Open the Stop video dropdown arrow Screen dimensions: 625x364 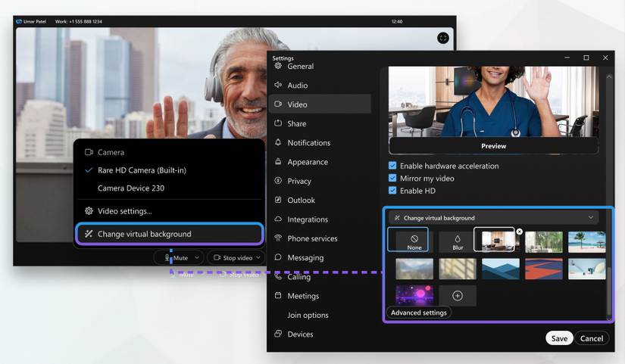point(258,258)
